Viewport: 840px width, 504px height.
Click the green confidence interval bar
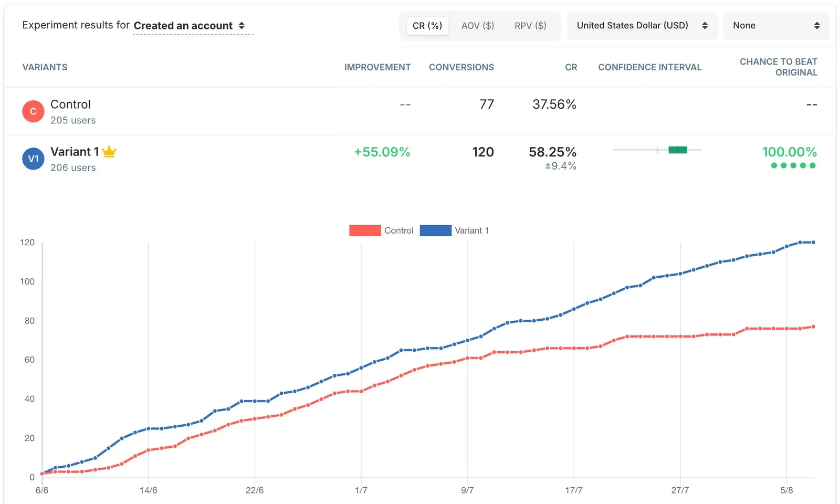[x=678, y=150]
